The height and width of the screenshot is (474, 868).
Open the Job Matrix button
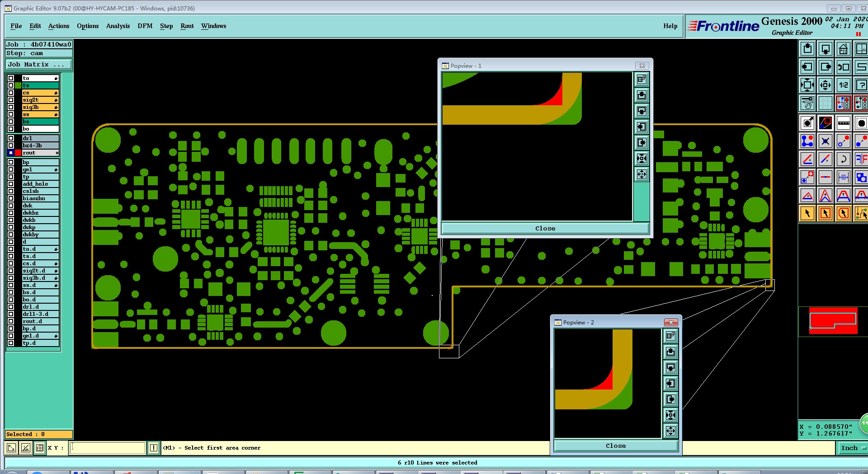[x=38, y=65]
